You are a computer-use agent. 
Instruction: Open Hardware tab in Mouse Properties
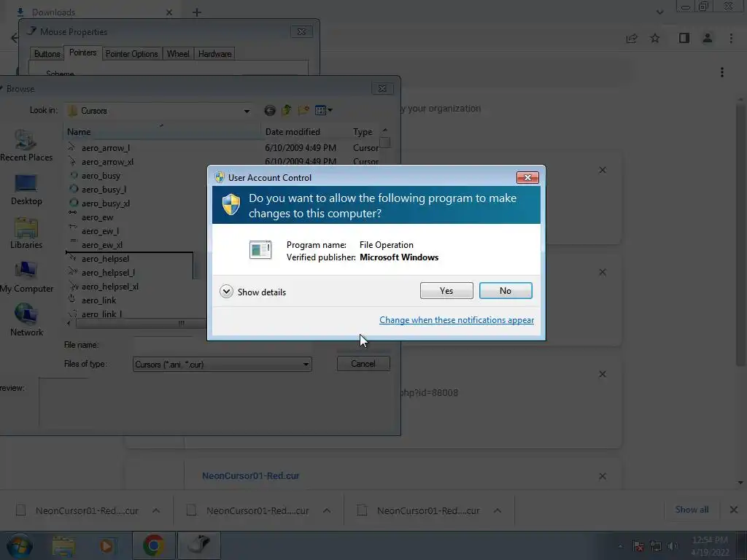(x=215, y=54)
